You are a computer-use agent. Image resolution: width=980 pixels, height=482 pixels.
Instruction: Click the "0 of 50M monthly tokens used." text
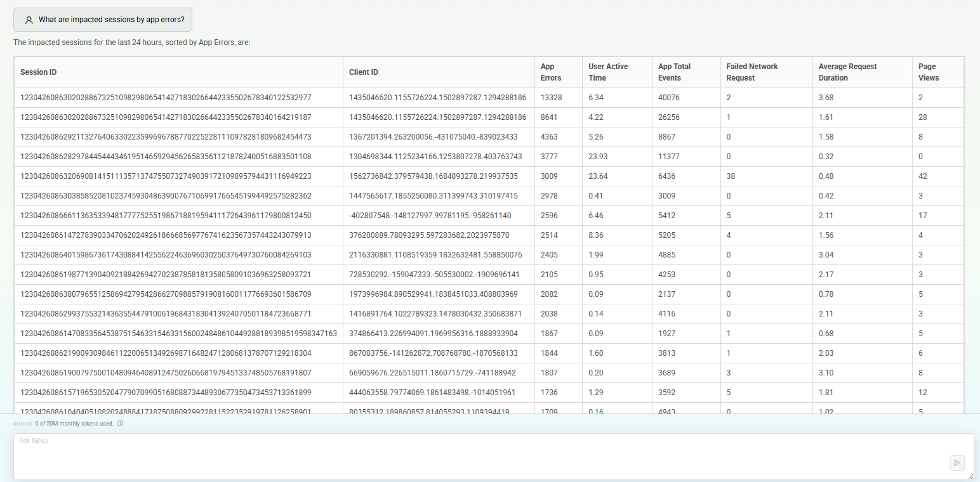click(75, 424)
